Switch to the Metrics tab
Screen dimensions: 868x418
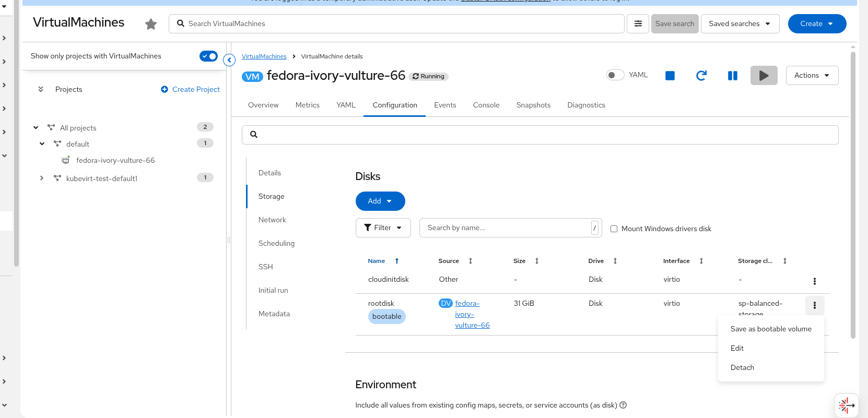pyautogui.click(x=308, y=105)
